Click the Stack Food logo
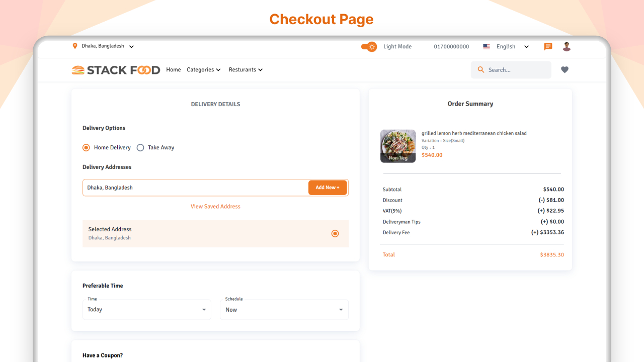 tap(115, 70)
